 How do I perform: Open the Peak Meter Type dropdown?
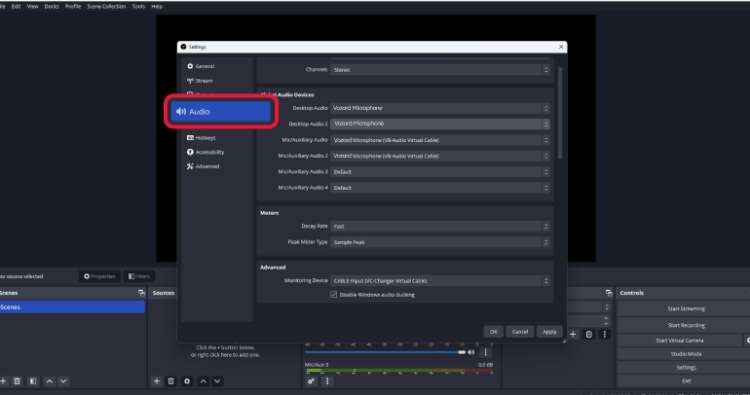440,242
